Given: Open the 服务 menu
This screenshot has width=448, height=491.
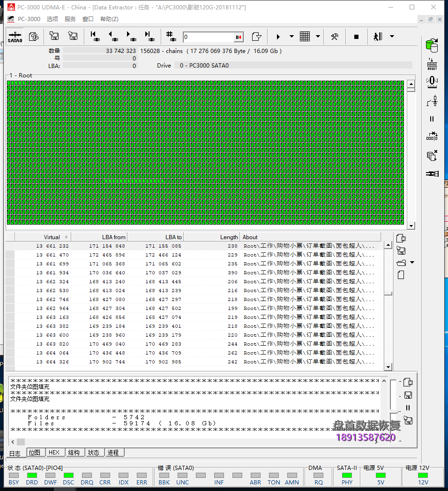Looking at the screenshot, I should click(70, 19).
